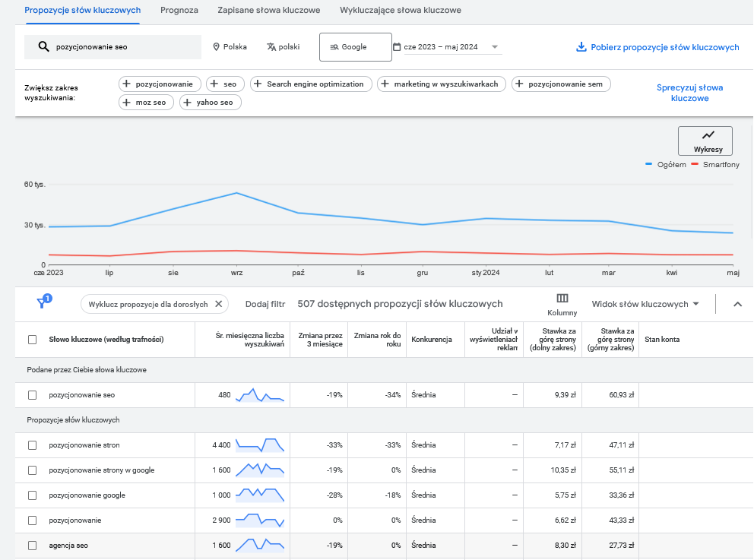Switch to Wykluczające słowa kluczowe tab
Viewport: 754px width, 560px height.
(401, 10)
